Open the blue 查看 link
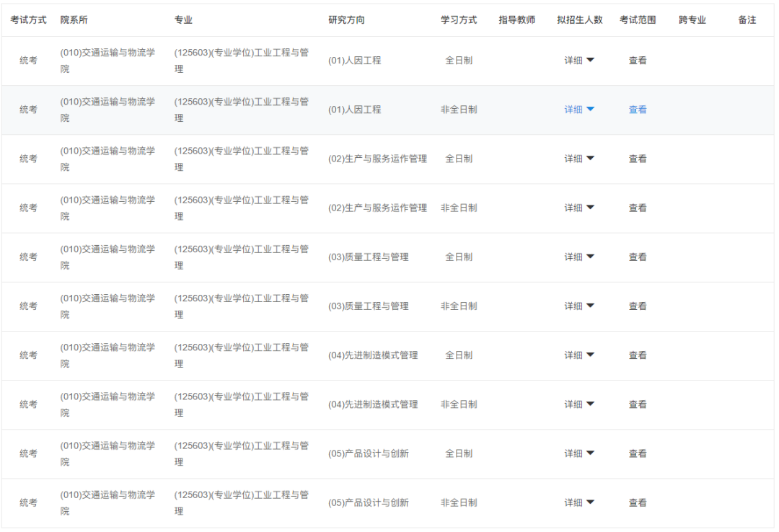 click(x=638, y=110)
